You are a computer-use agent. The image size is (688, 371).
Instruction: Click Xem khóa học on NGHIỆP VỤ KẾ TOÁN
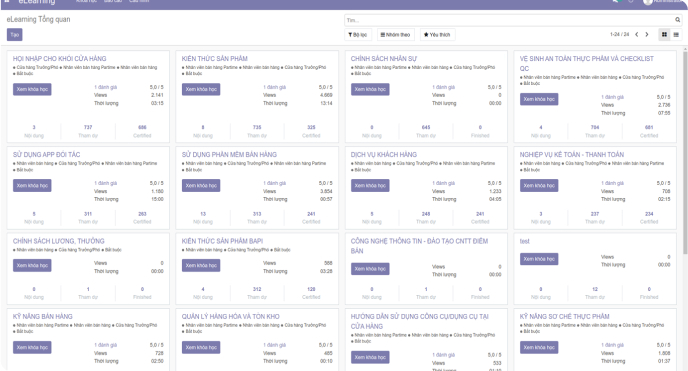tap(539, 186)
